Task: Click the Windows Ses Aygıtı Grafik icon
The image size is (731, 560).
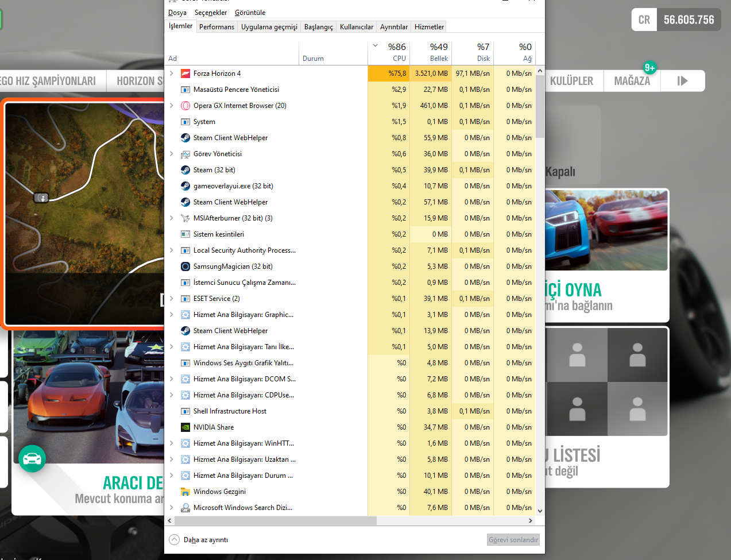Action: pos(185,363)
